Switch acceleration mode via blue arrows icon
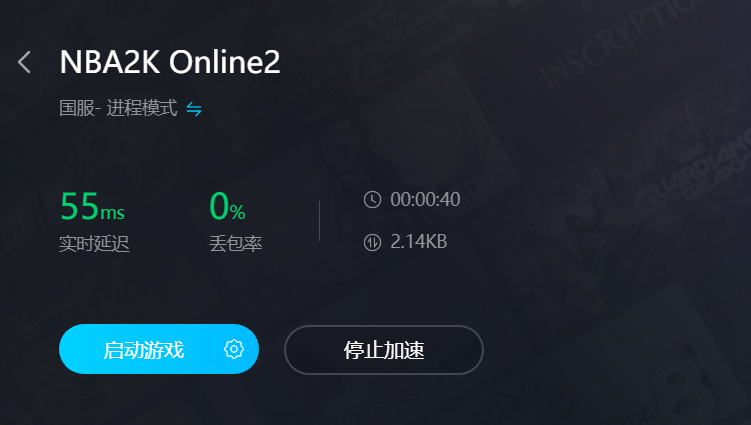The height and width of the screenshot is (425, 751). pyautogui.click(x=194, y=109)
